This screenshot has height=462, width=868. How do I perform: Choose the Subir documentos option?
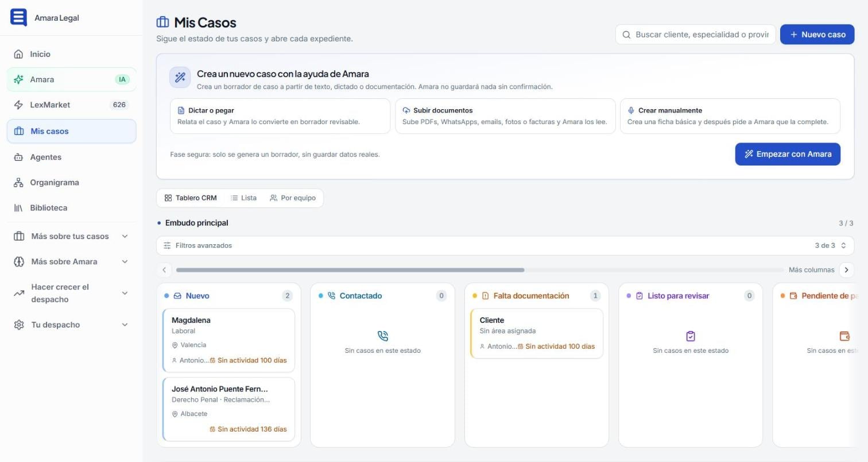pyautogui.click(x=505, y=116)
